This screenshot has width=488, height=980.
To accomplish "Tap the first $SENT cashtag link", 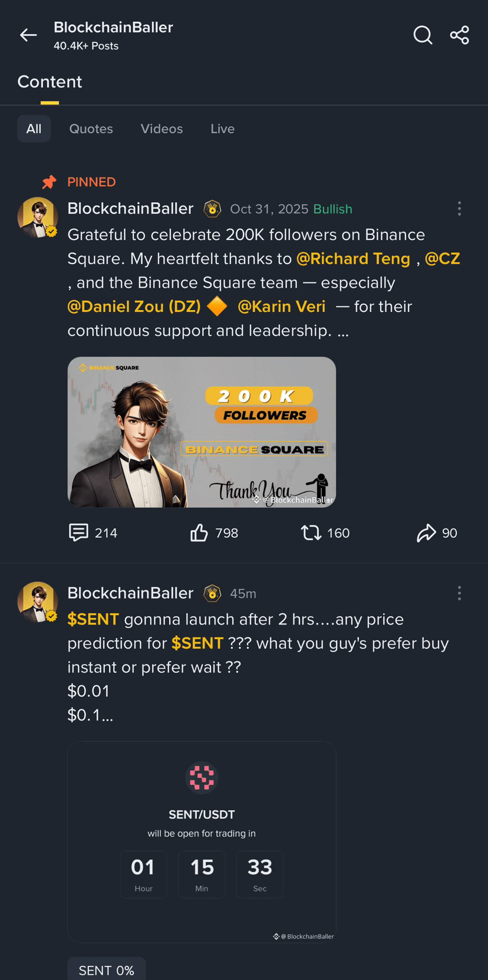I will [93, 619].
